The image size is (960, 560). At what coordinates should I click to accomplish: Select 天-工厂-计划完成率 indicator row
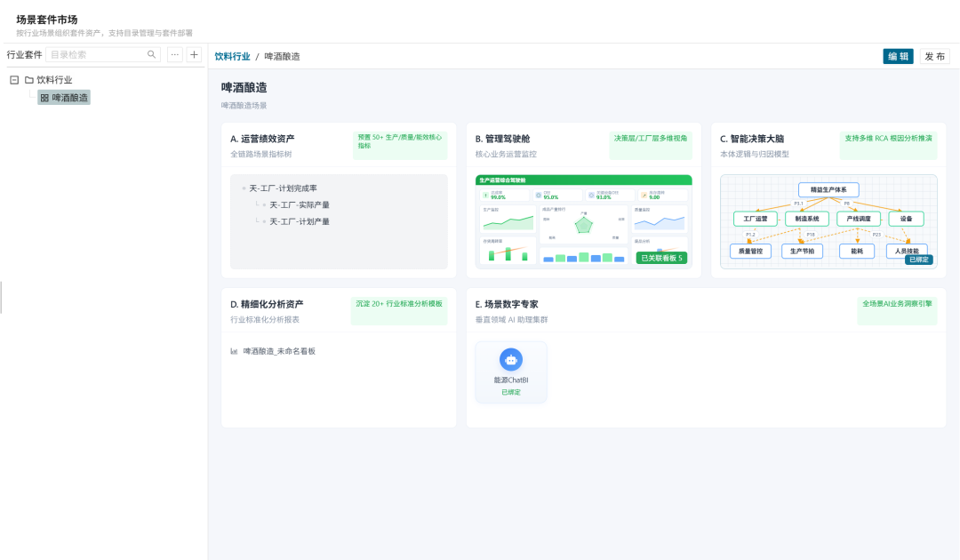tap(283, 188)
